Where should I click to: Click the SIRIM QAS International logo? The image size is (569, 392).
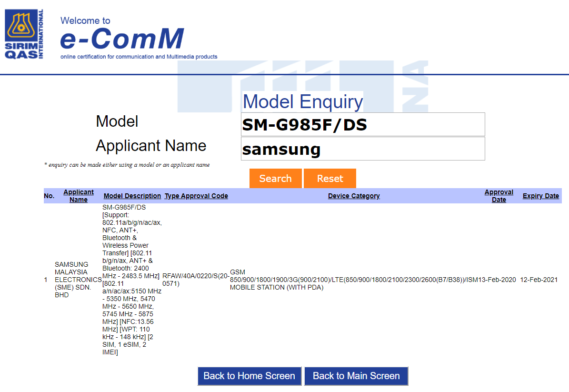[24, 34]
